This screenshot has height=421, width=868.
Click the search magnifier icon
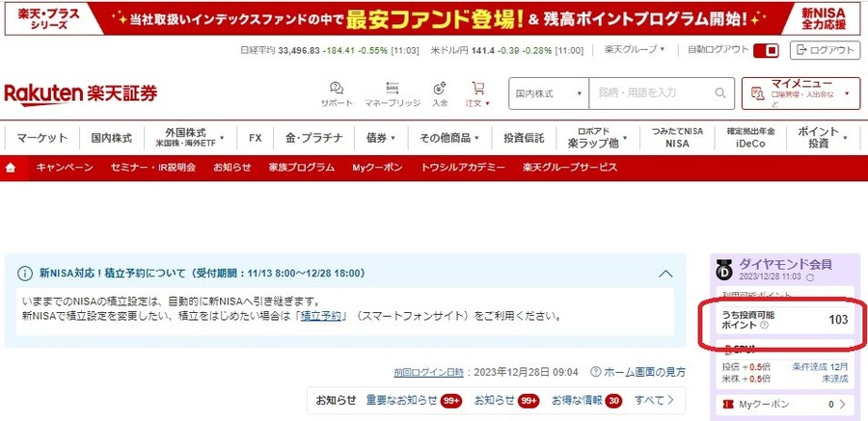tap(720, 92)
